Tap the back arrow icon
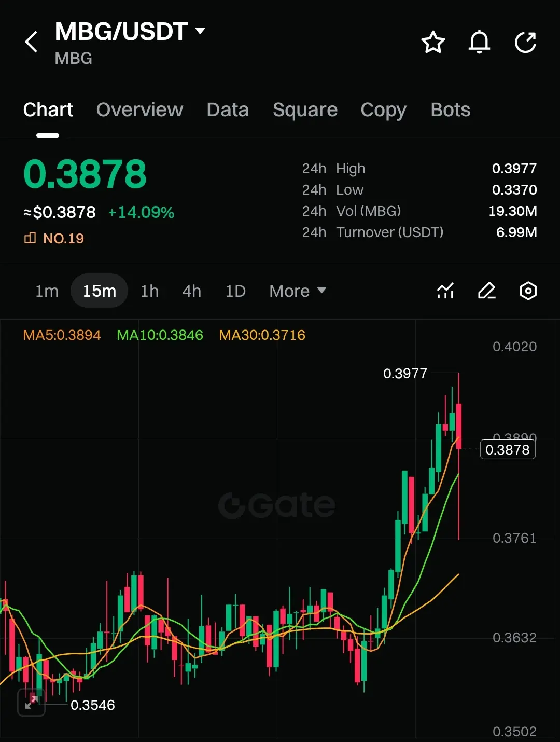Screen dimensions: 560x742 pyautogui.click(x=31, y=42)
